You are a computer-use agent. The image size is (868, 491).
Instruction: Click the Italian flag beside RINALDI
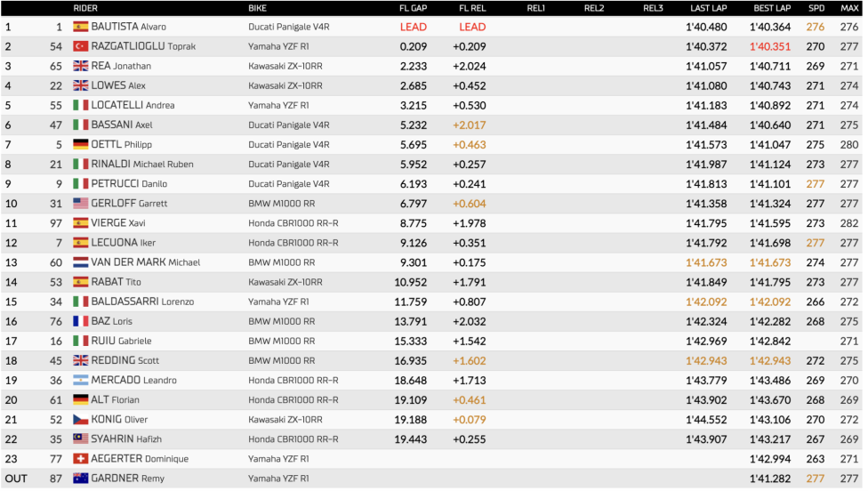(81, 165)
